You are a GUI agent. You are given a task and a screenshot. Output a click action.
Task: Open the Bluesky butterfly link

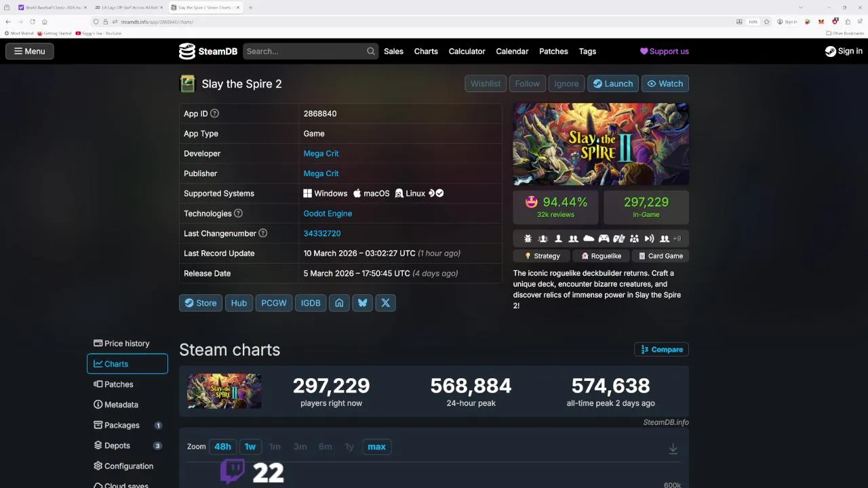click(x=363, y=303)
